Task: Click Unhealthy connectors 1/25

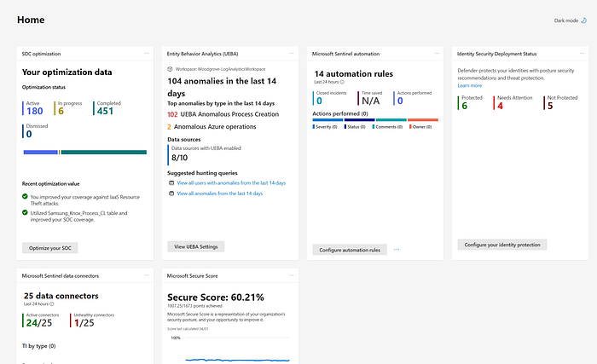Action: point(84,323)
